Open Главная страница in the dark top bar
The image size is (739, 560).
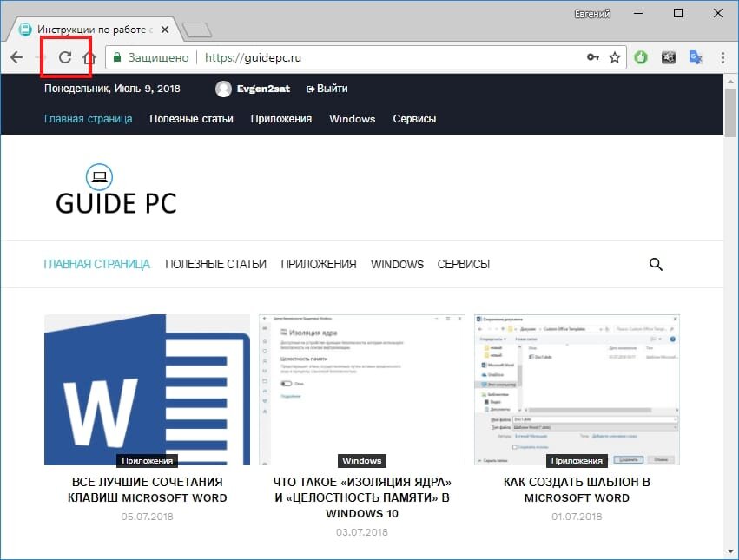[x=88, y=119]
